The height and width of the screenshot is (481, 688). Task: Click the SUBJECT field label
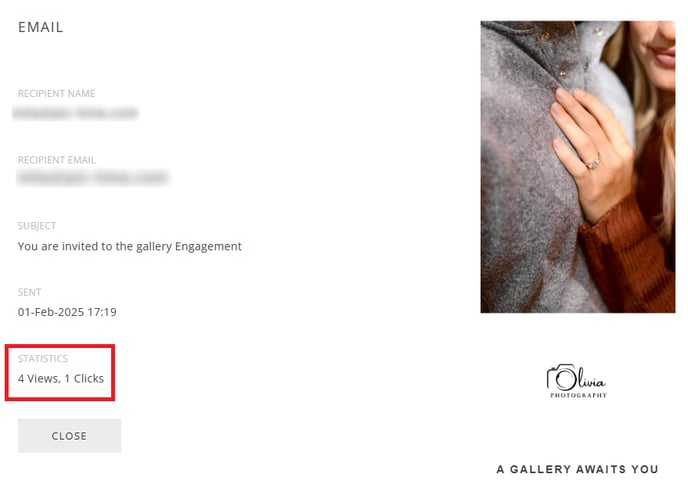click(37, 226)
